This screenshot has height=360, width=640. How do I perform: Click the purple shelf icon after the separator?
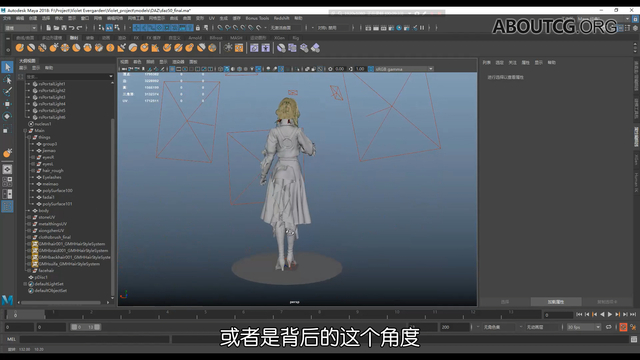(x=254, y=48)
